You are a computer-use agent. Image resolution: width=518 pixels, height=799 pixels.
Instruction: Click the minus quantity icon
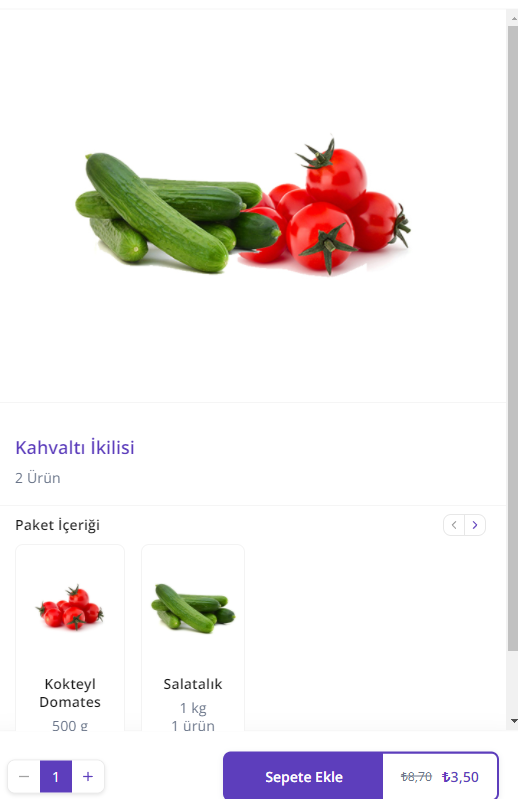pyautogui.click(x=24, y=777)
